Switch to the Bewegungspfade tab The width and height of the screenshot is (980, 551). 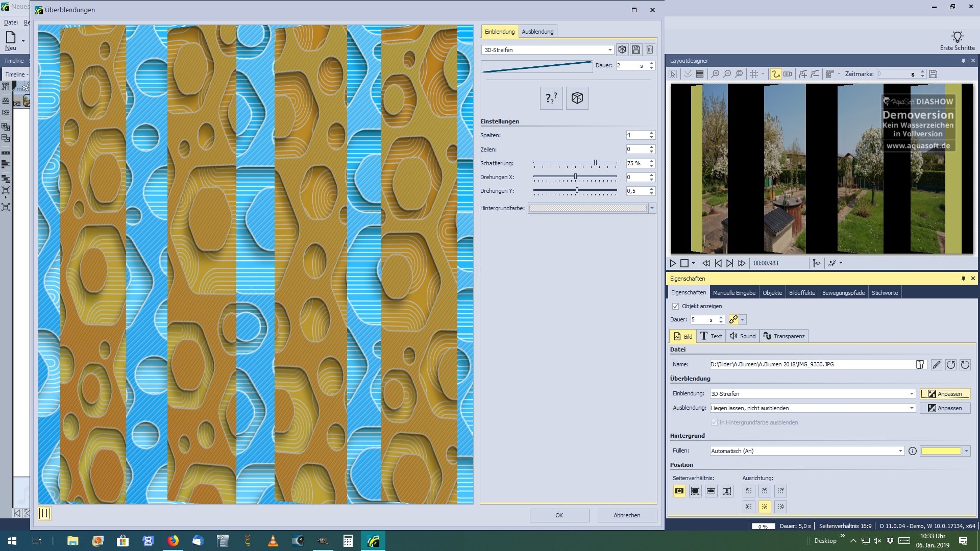(x=843, y=293)
